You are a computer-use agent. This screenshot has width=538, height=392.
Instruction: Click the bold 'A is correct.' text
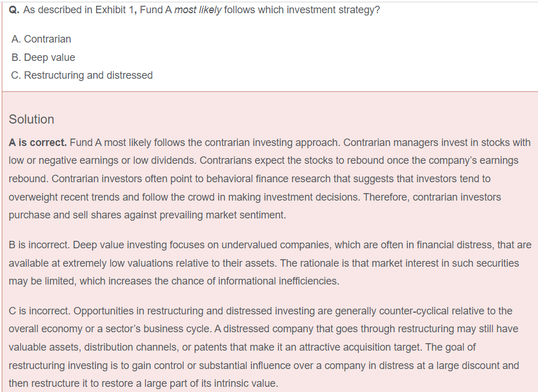click(38, 142)
